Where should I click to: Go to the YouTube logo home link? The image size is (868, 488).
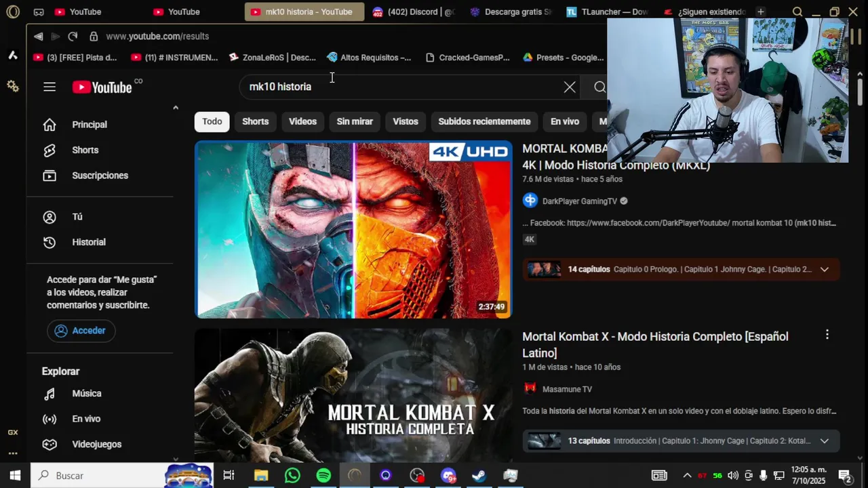pyautogui.click(x=102, y=87)
